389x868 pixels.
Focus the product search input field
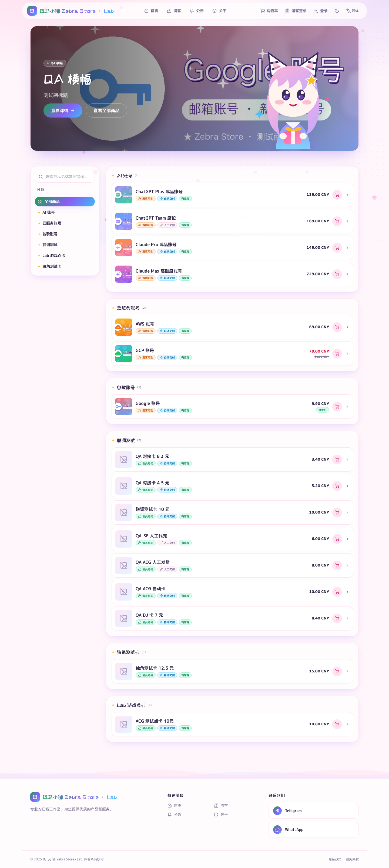click(x=65, y=177)
